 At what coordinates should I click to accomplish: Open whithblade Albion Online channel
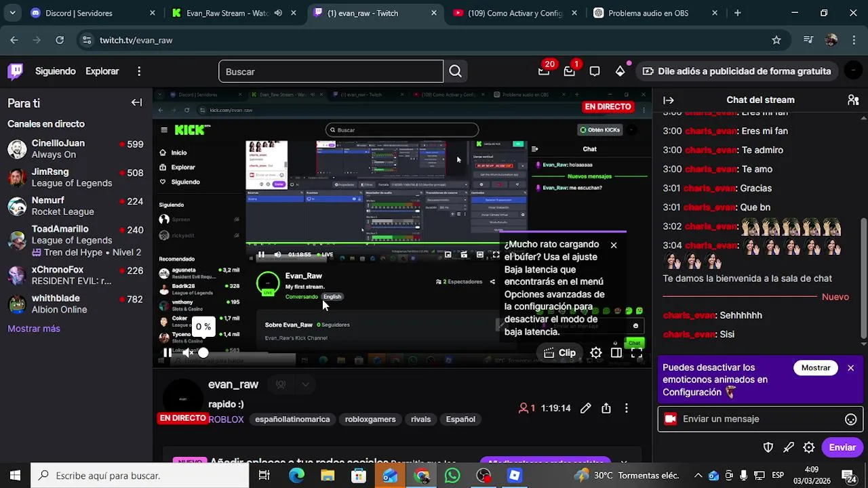pyautogui.click(x=76, y=304)
